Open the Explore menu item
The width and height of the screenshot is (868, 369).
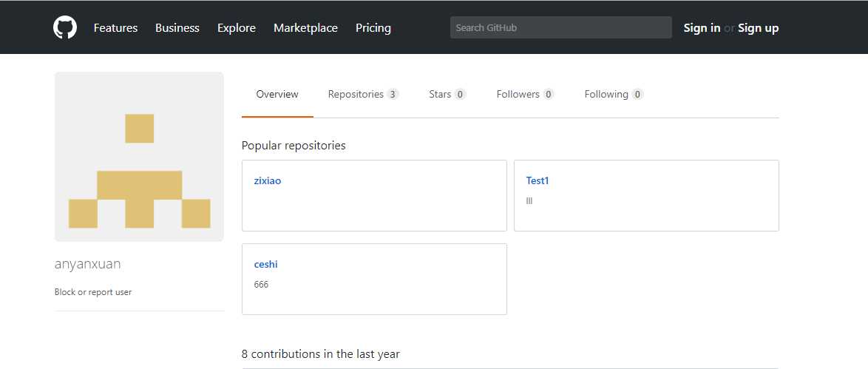pyautogui.click(x=236, y=28)
